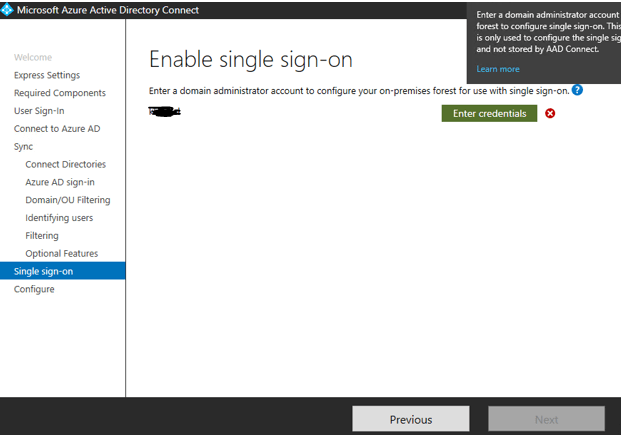621x436 pixels.
Task: Click the Next button
Action: tap(546, 419)
